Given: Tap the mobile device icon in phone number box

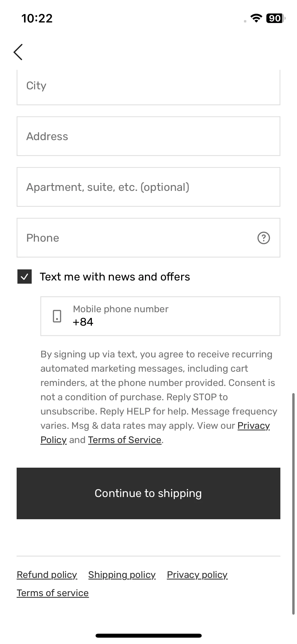Looking at the screenshot, I should pos(57,316).
